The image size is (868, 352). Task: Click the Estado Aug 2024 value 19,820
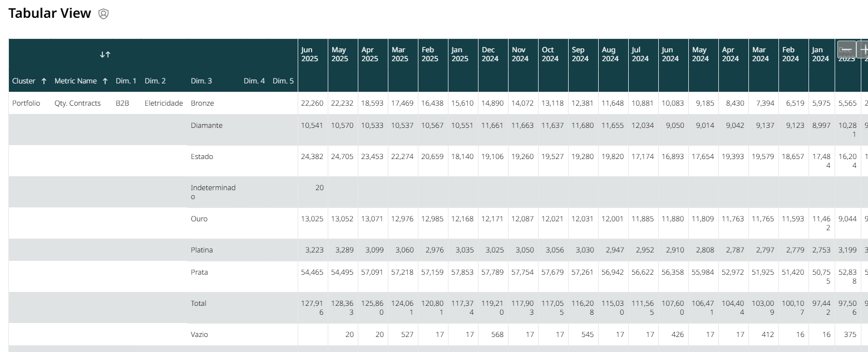point(613,157)
